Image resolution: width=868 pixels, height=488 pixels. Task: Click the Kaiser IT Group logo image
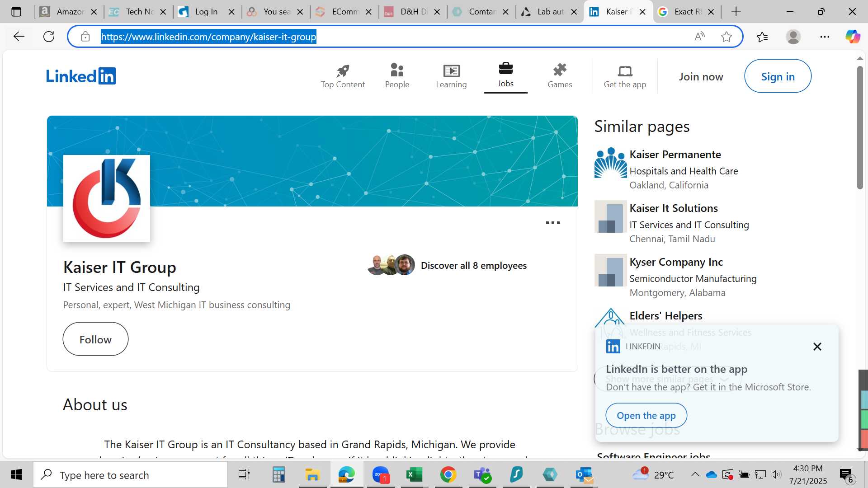coord(107,198)
